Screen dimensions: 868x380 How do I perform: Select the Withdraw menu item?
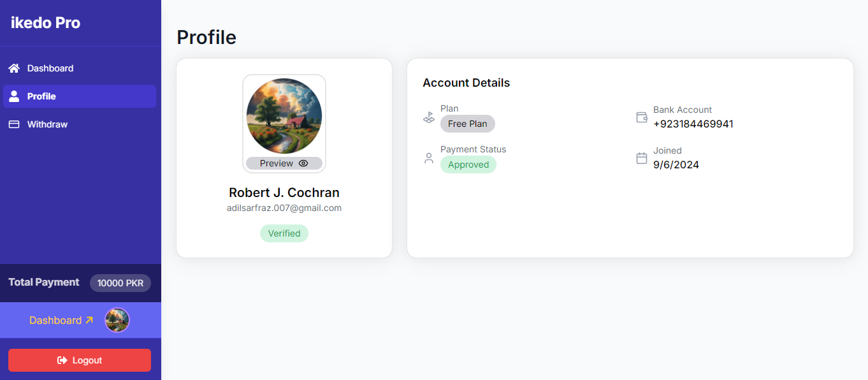point(47,124)
